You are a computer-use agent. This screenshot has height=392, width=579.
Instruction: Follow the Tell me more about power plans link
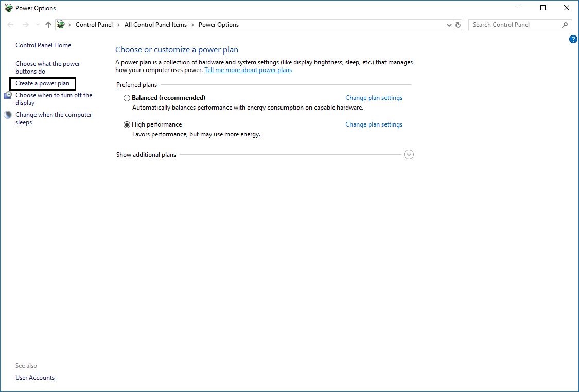(x=248, y=69)
